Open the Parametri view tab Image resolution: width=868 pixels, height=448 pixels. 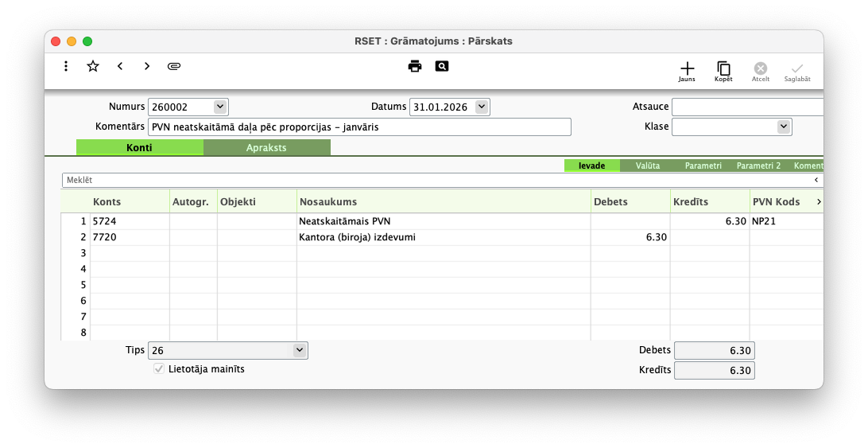(703, 166)
